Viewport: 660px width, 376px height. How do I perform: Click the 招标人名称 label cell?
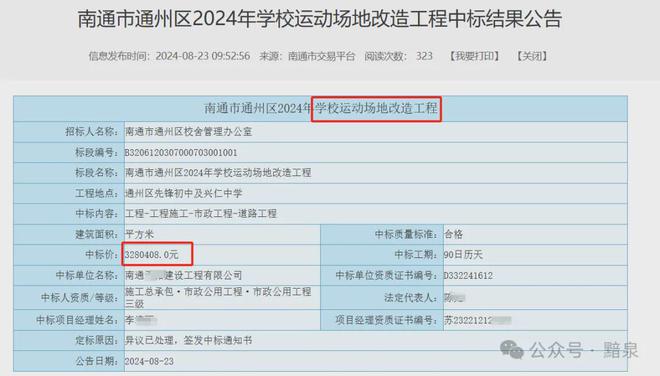point(69,132)
